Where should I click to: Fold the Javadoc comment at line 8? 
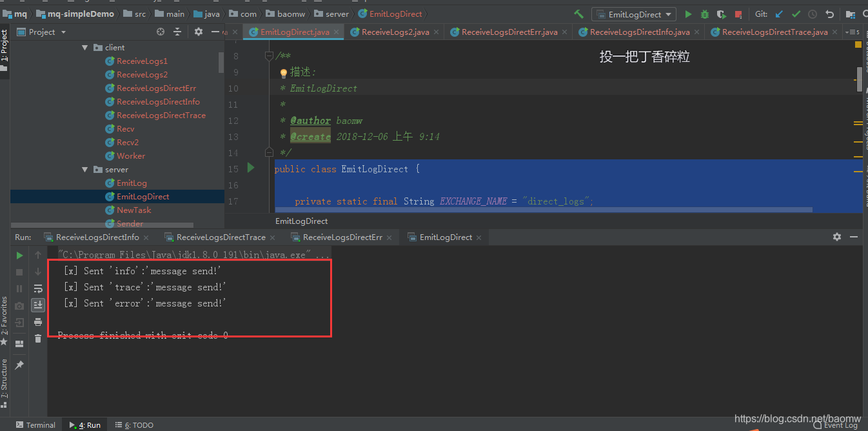[x=270, y=56]
